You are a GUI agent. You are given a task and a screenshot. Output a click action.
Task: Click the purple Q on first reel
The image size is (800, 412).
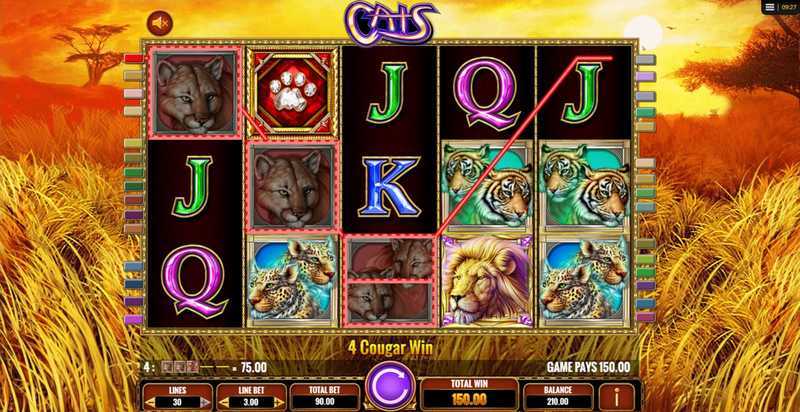195,281
